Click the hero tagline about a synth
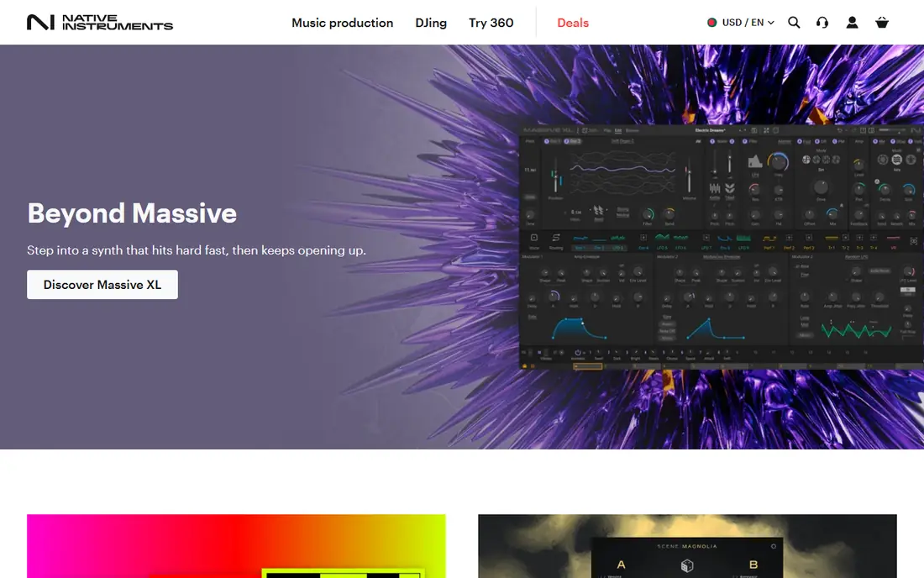 coord(197,250)
